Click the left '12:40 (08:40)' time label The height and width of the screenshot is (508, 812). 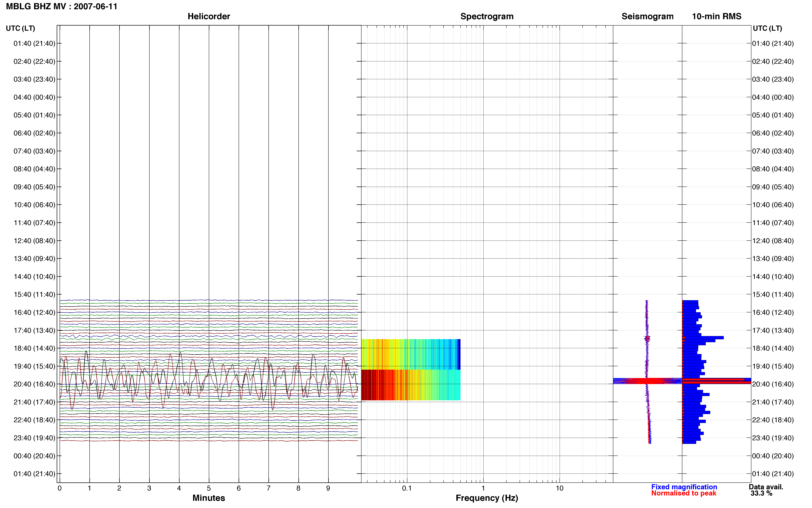click(34, 241)
